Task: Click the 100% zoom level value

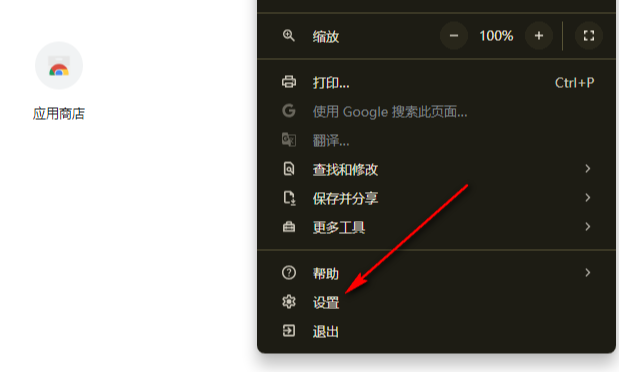Action: [x=496, y=36]
